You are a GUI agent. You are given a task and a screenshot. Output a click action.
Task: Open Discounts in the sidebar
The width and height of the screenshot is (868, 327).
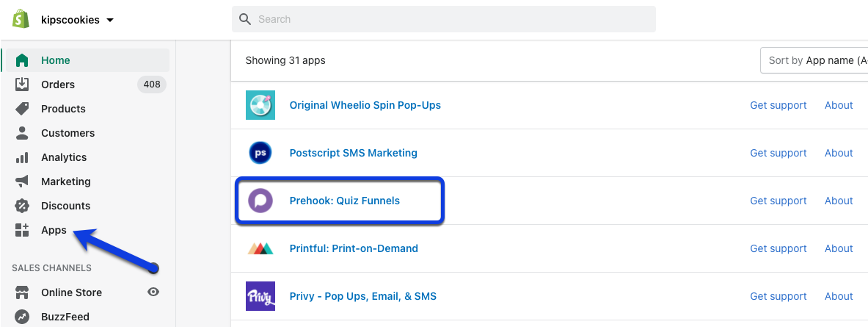tap(65, 206)
